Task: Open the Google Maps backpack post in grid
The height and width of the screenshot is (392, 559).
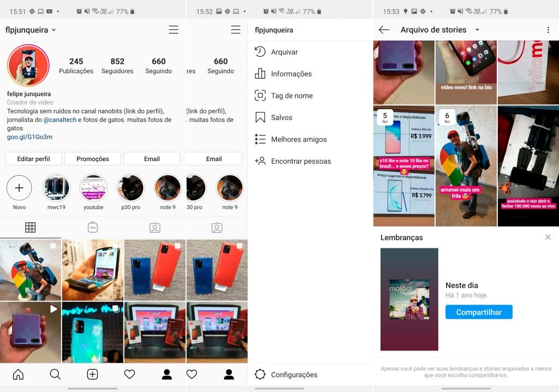Action: coord(31,270)
